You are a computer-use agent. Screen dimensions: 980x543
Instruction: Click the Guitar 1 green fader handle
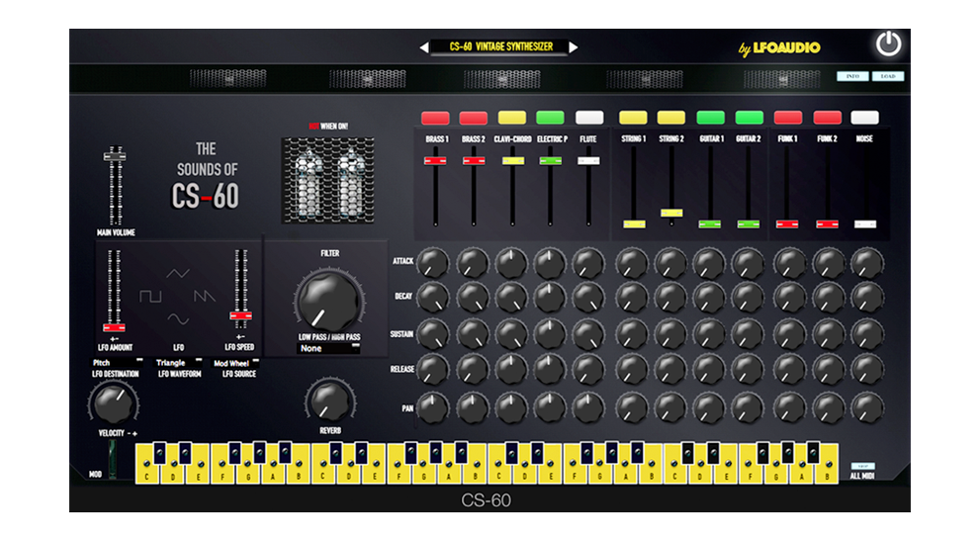point(710,225)
